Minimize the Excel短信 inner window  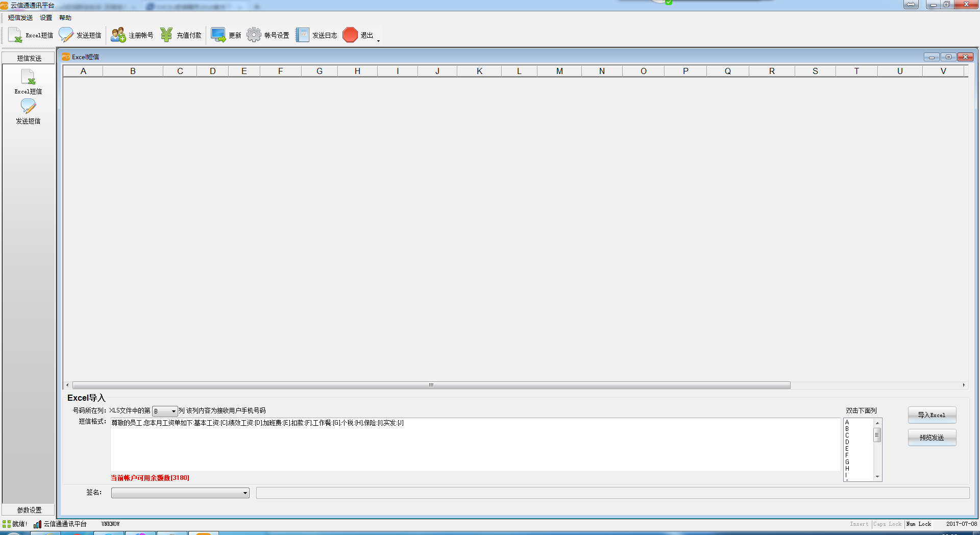932,57
